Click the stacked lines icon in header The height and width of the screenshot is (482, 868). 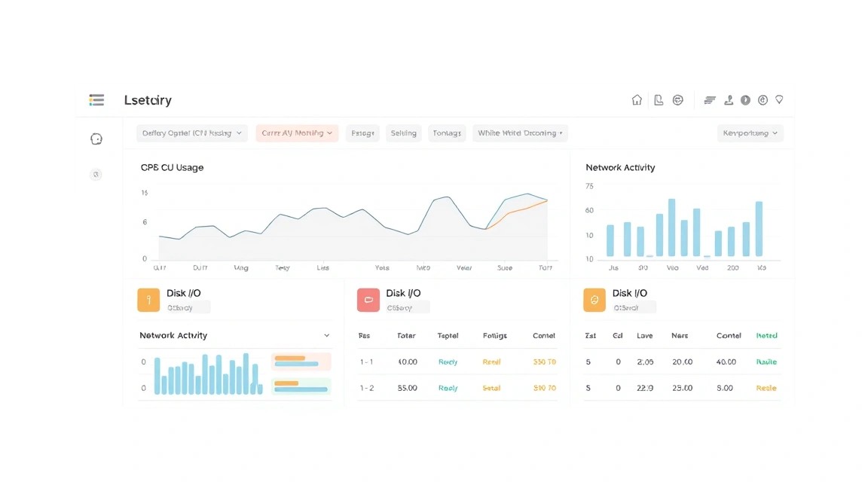pyautogui.click(x=710, y=99)
